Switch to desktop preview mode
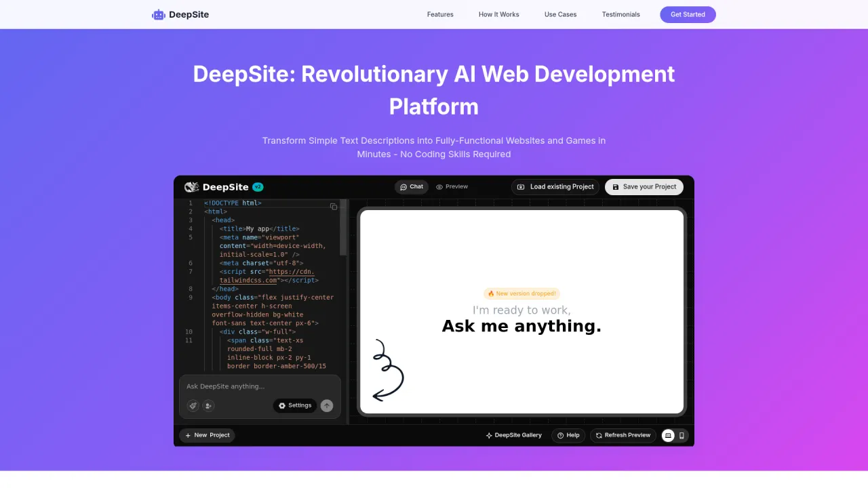The width and height of the screenshot is (868, 488). point(668,435)
